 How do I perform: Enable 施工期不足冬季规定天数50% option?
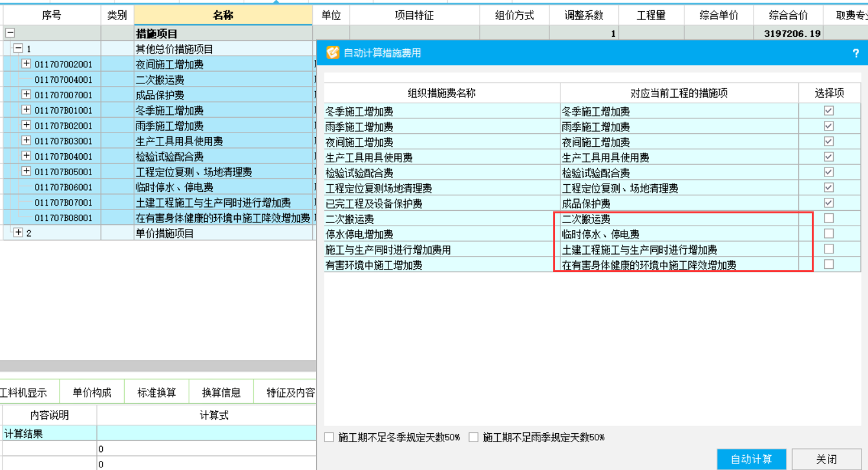[x=329, y=437]
